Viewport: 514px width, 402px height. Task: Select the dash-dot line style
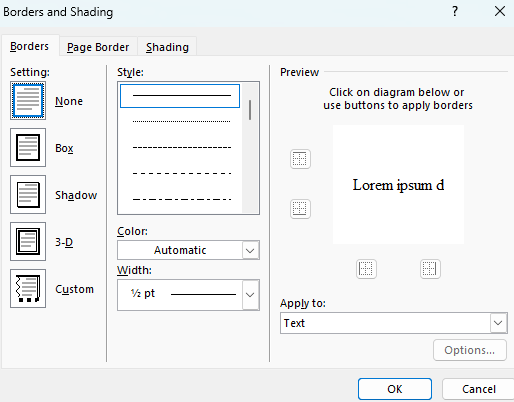(x=181, y=199)
